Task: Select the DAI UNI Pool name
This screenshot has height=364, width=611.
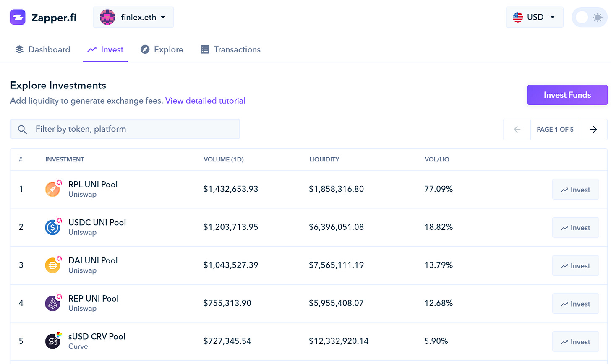Action: point(93,260)
